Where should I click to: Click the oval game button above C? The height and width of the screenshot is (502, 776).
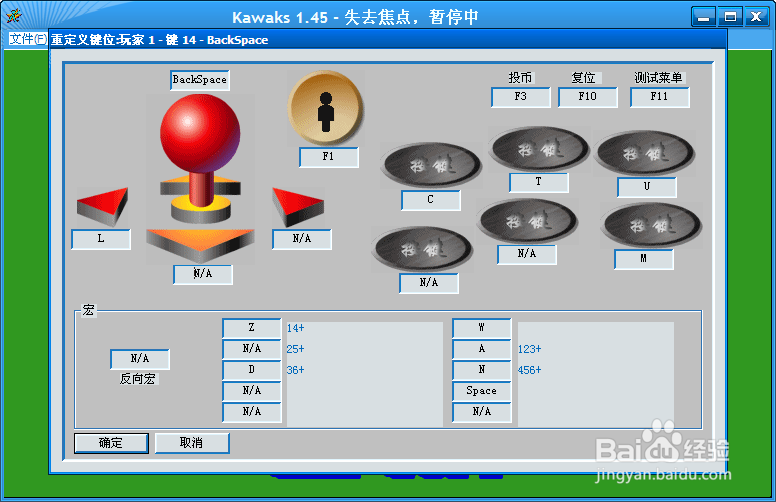point(431,165)
